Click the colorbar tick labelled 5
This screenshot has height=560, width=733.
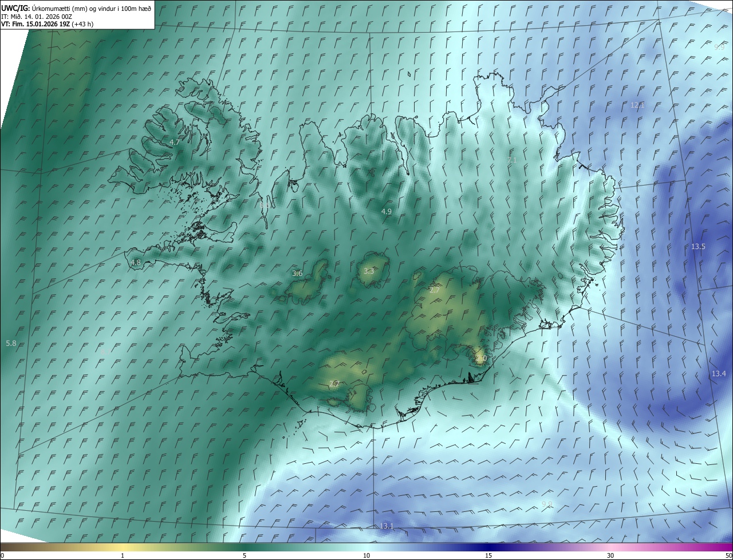pos(245,555)
